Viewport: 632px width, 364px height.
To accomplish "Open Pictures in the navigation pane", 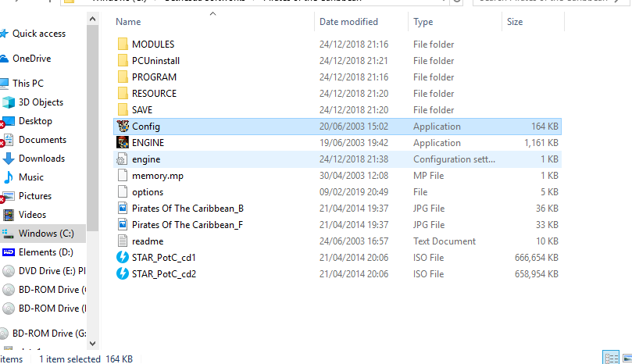I will 35,196.
